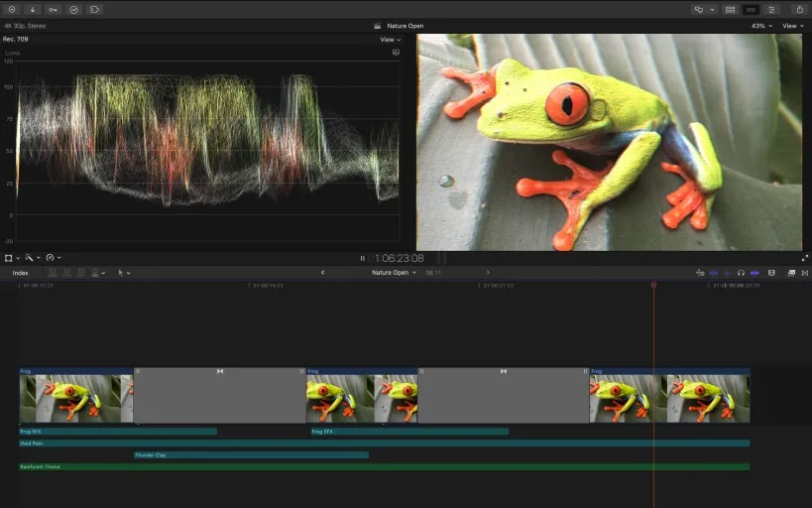
Task: Select the second gray transition gap clip
Action: (x=504, y=395)
